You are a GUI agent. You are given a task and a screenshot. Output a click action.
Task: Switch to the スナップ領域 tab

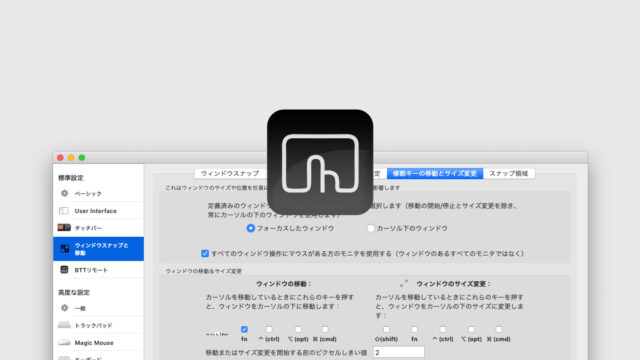tap(509, 173)
